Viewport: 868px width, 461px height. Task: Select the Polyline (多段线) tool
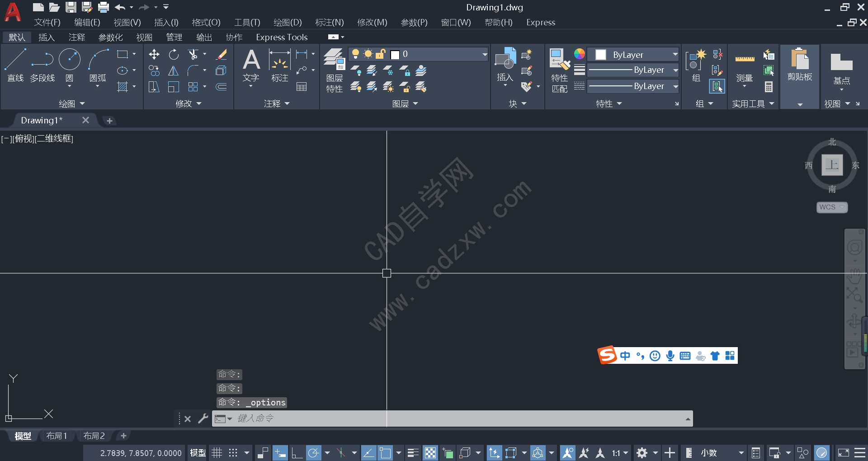pyautogui.click(x=42, y=66)
